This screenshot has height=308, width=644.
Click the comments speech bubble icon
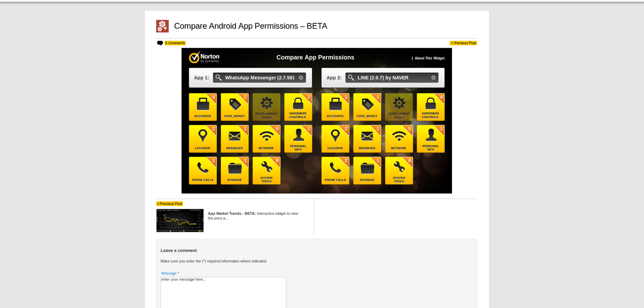tap(160, 43)
